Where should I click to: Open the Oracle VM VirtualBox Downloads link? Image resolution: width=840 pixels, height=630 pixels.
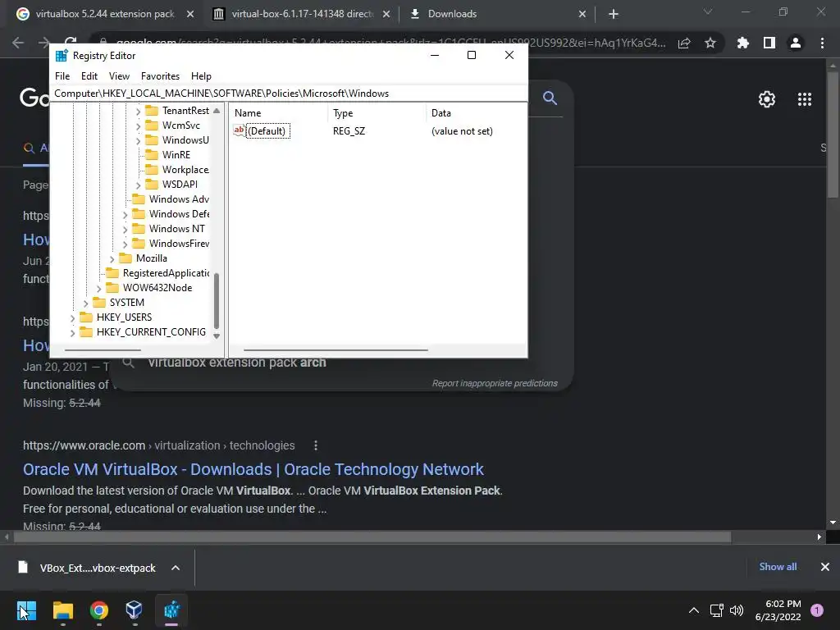[253, 469]
